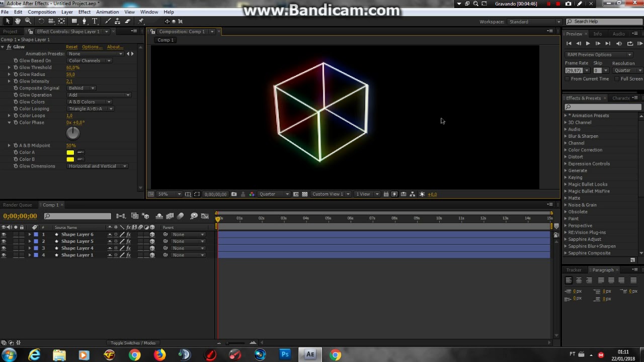Enable Frame Blending for timeline layers
Image resolution: width=644 pixels, height=362 pixels.
(170, 216)
